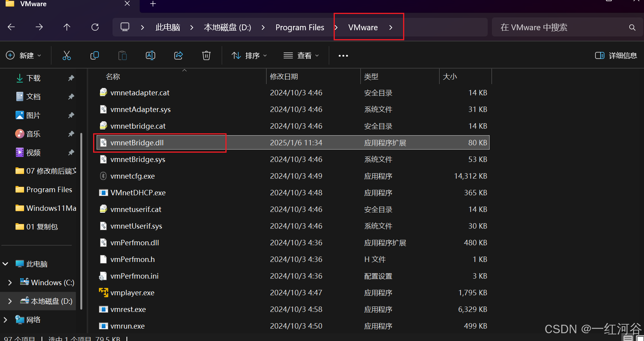Screen dimensions: 644x341
Task: Toggle the 详细信息 details pane
Action: [616, 55]
